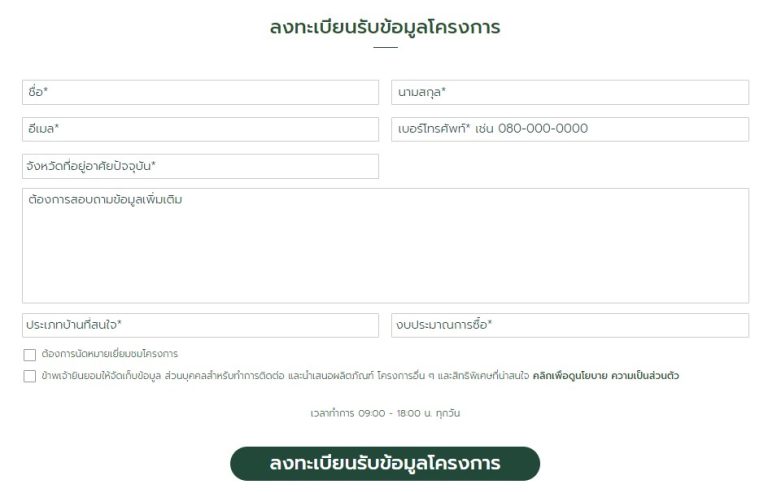This screenshot has width=768, height=493.
Task: Submit with the green ลงทะเบียนรับข้อมูลโครงการ button
Action: pos(385,463)
